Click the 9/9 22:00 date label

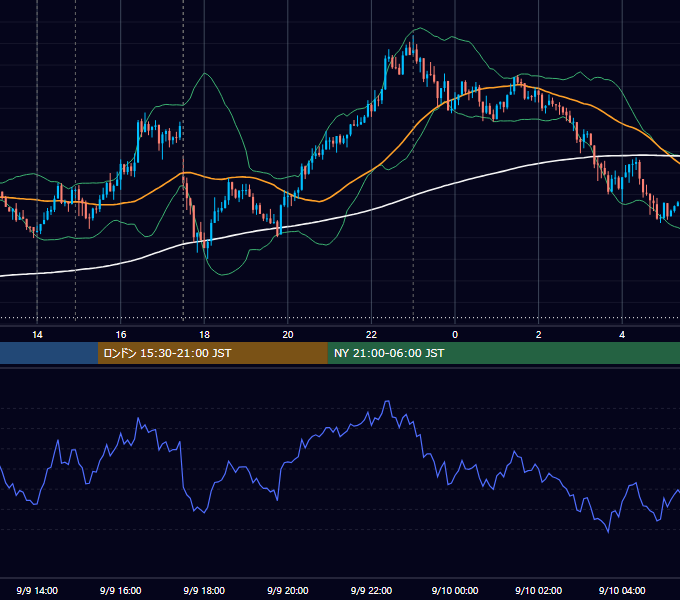pyautogui.click(x=371, y=590)
